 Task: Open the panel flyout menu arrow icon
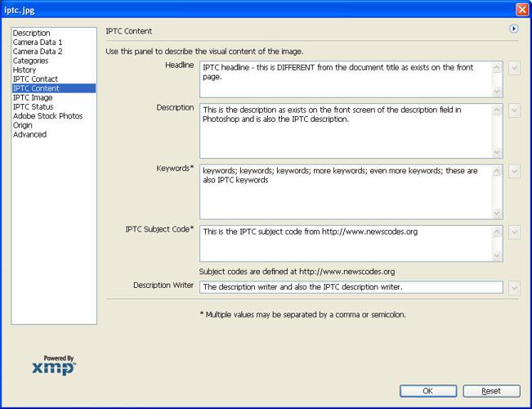pyautogui.click(x=514, y=29)
